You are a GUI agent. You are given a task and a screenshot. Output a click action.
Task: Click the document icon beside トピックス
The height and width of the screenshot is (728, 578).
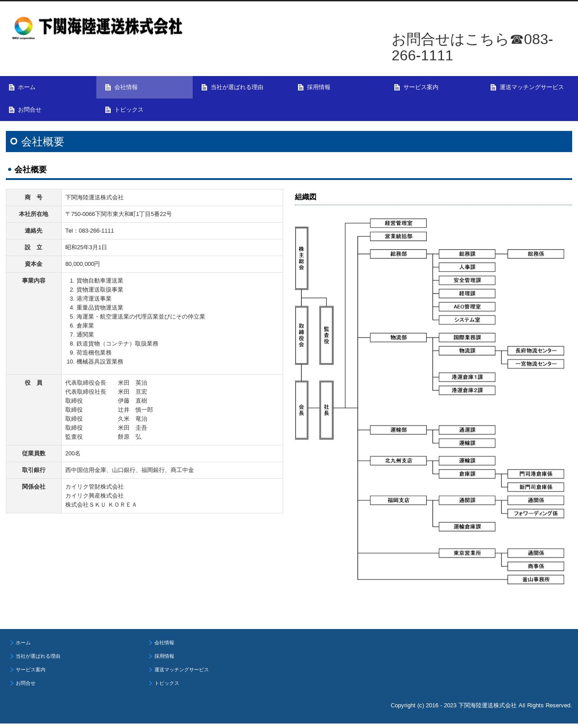coord(108,110)
